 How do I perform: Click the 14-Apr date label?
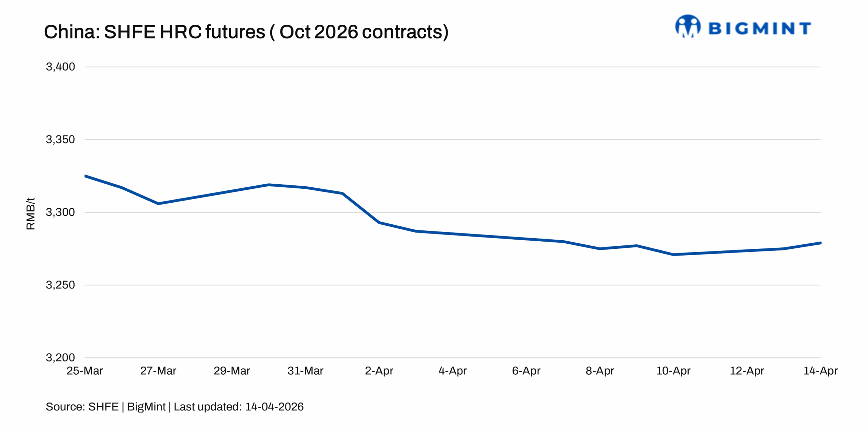point(820,371)
